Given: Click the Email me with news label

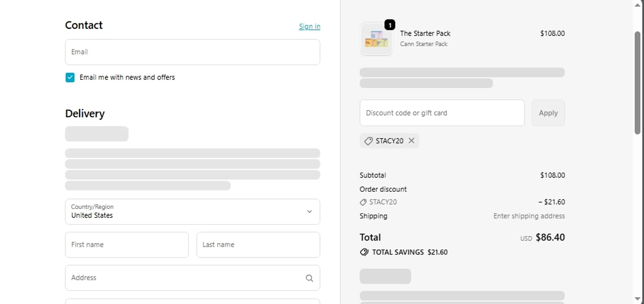Looking at the screenshot, I should [x=127, y=77].
